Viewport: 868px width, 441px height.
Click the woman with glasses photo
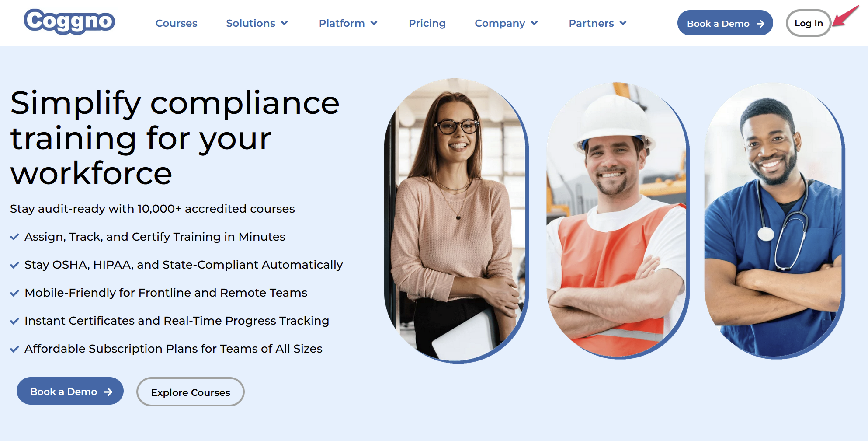point(456,220)
